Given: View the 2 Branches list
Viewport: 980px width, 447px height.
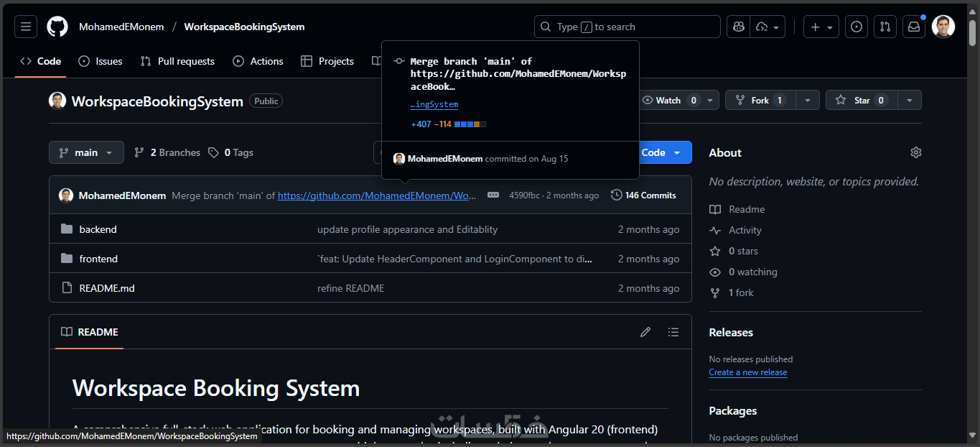Looking at the screenshot, I should (167, 152).
